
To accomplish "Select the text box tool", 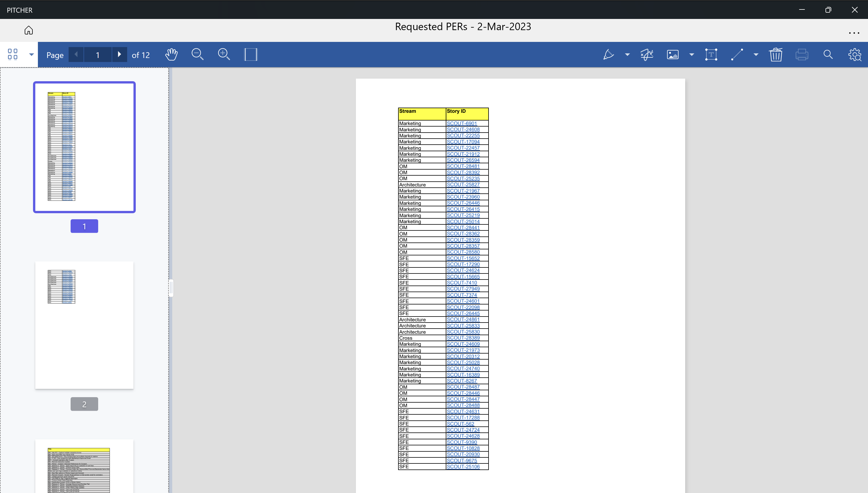I will pos(711,55).
